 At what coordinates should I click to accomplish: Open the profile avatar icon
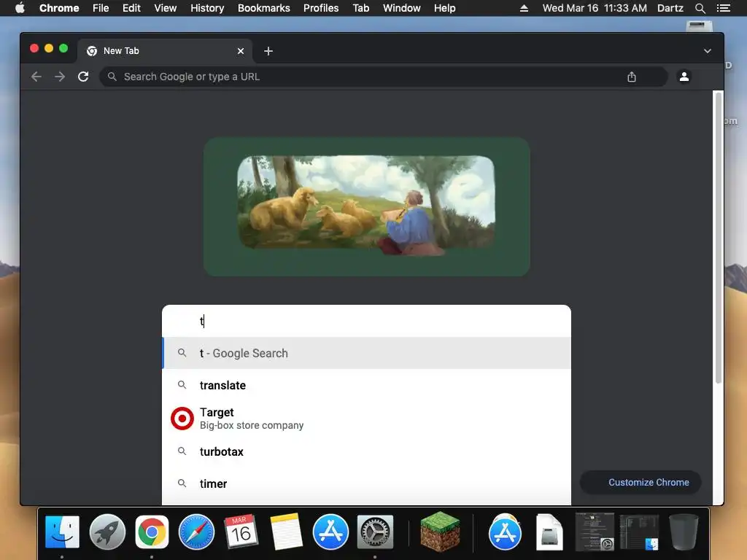click(684, 77)
